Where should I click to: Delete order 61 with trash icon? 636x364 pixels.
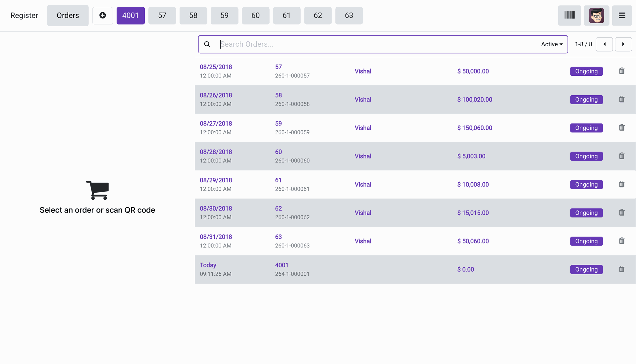(x=622, y=184)
